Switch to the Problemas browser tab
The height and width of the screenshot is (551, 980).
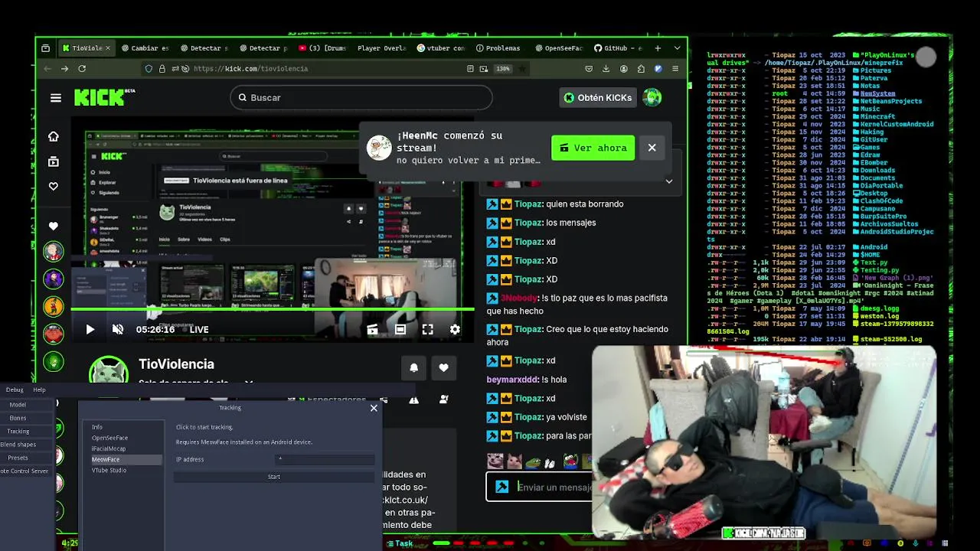coord(498,48)
